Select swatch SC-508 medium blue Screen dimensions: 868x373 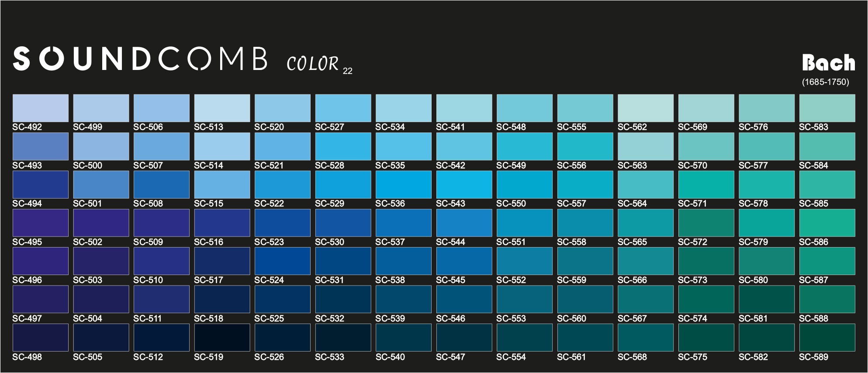pyautogui.click(x=161, y=185)
